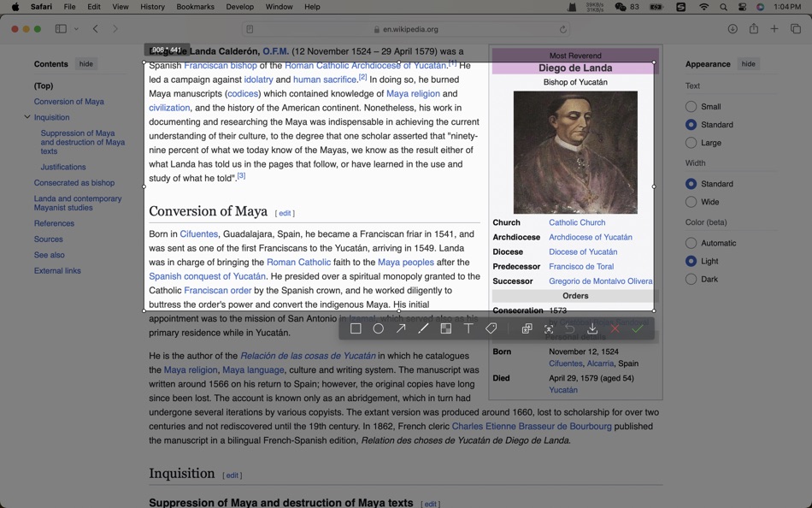Select Standard page width
This screenshot has height=508, width=812.
coord(691,184)
